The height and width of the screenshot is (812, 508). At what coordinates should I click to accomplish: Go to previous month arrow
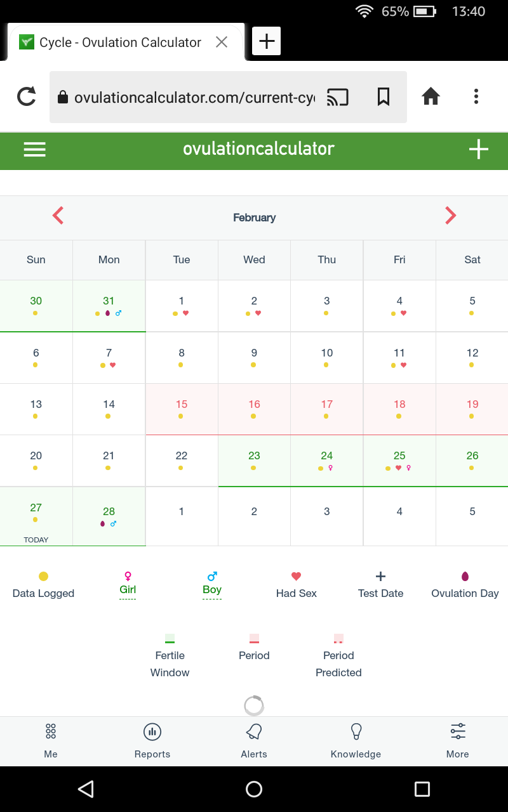tap(58, 216)
